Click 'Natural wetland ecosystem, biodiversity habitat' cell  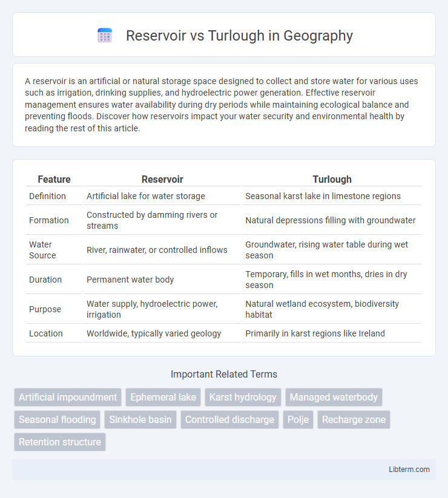332,309
